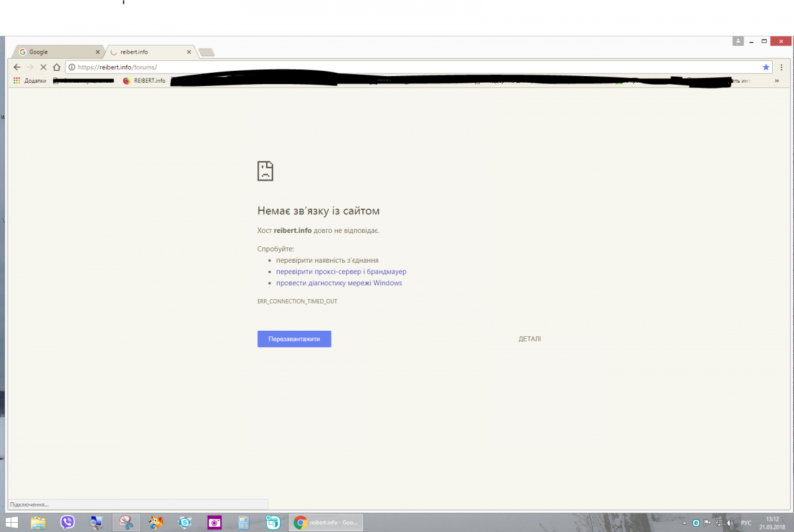Image resolution: width=794 pixels, height=532 pixels.
Task: Open a new tab with the new-tab button
Action: pos(206,52)
